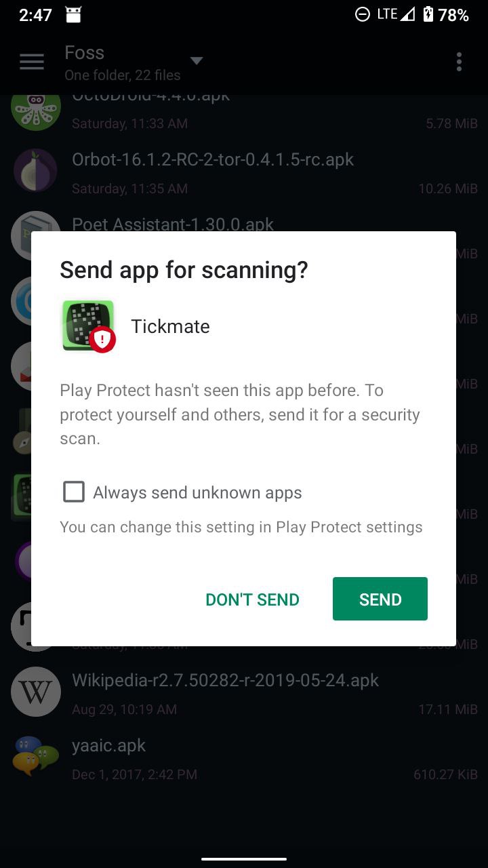Open yaaic.apk file entry
Viewport: 488px width, 868px height.
(x=244, y=758)
